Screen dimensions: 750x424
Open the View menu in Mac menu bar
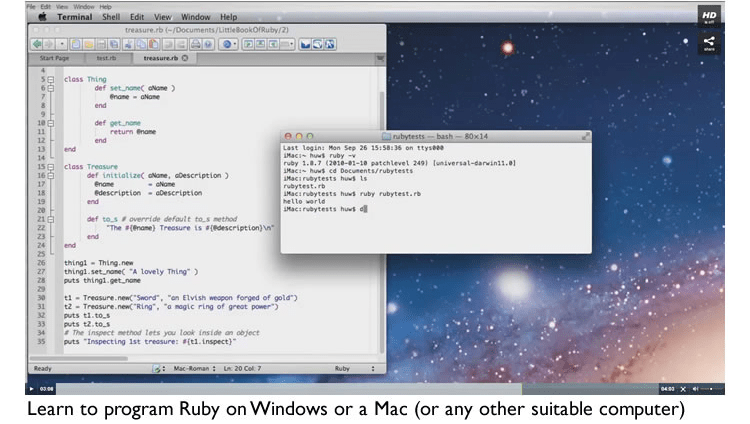point(163,17)
